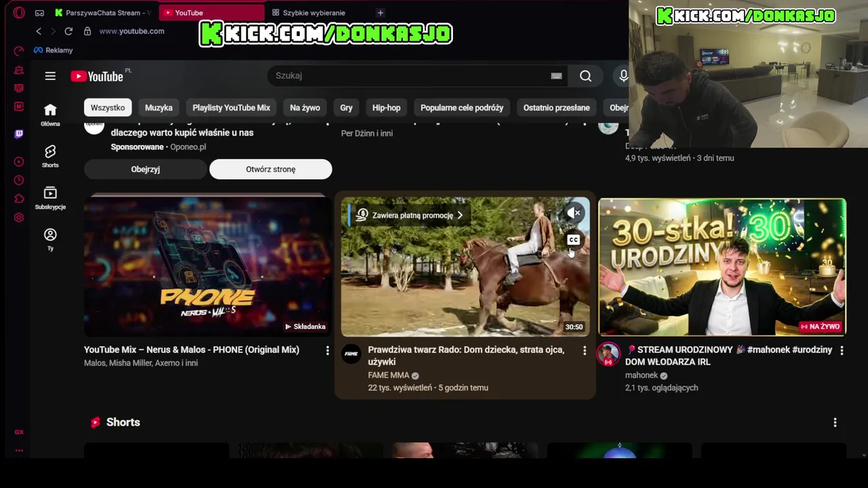Open options for STREAM URODZINOWY video
868x488 pixels.
click(x=842, y=350)
